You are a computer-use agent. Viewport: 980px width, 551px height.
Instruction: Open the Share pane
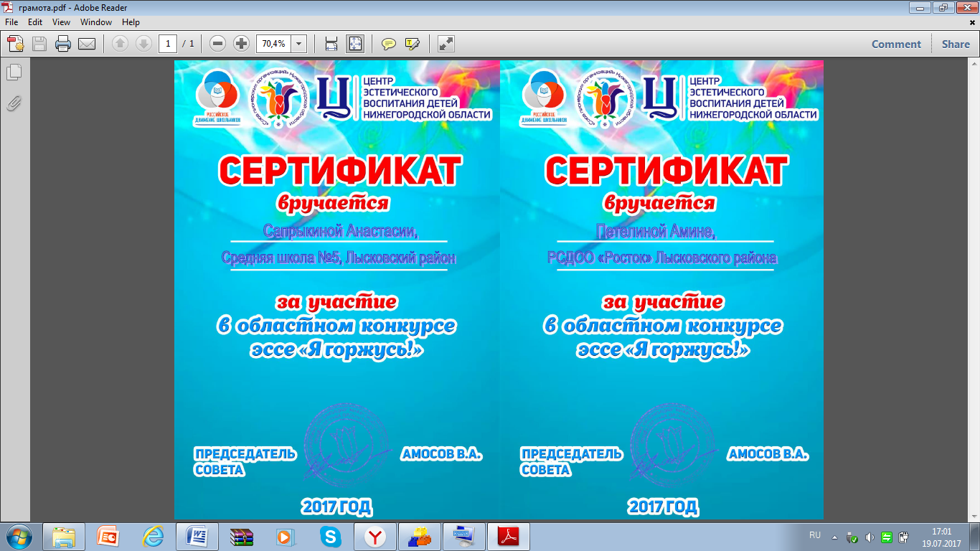[956, 44]
